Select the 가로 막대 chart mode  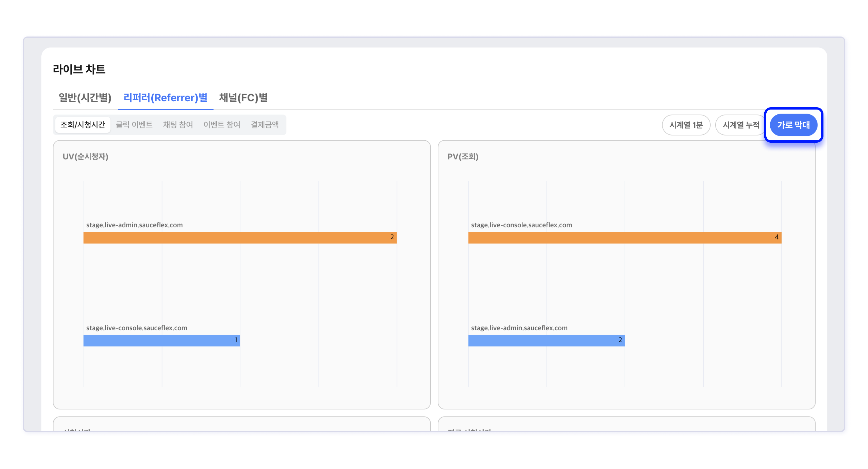click(x=793, y=125)
